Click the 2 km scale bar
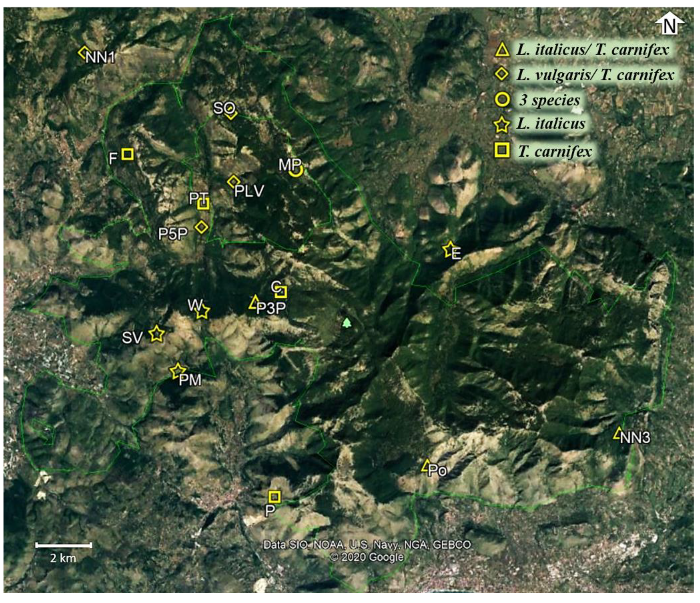 tap(64, 545)
